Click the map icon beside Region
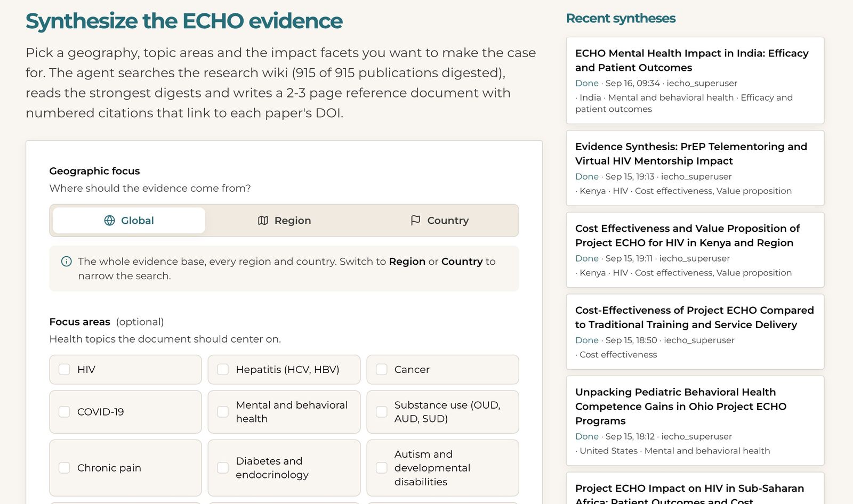Screen dimensions: 853x504 (263, 221)
